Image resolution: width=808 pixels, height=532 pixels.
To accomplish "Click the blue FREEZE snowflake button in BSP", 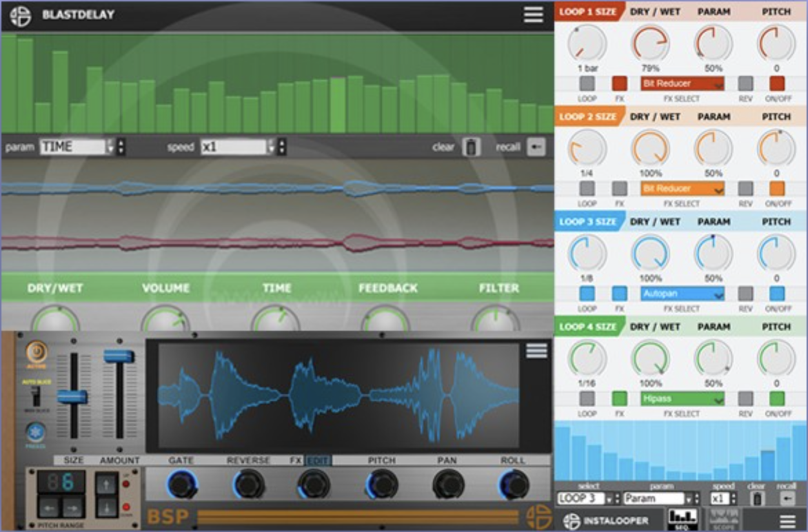I will click(x=36, y=433).
